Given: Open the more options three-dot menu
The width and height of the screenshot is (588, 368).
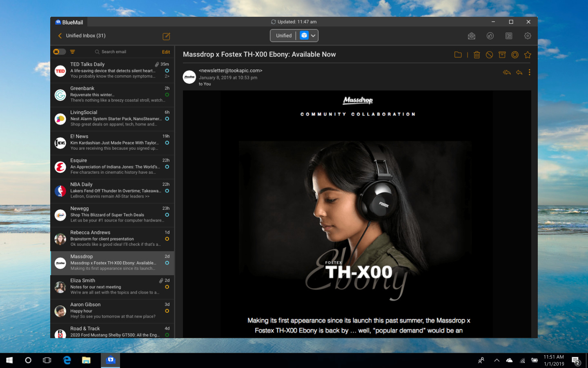Looking at the screenshot, I should point(530,72).
